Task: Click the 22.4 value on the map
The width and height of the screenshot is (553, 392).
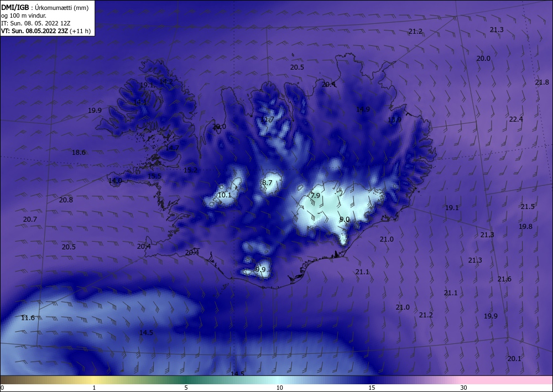Action: coord(515,119)
